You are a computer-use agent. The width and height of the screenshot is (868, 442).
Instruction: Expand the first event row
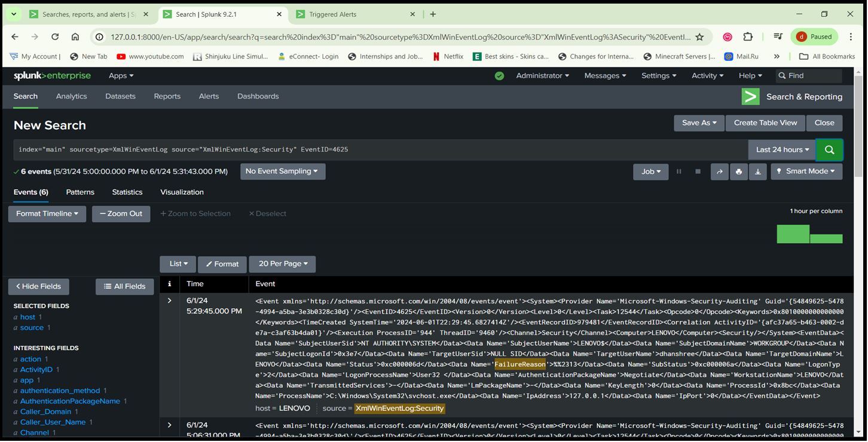coord(170,300)
